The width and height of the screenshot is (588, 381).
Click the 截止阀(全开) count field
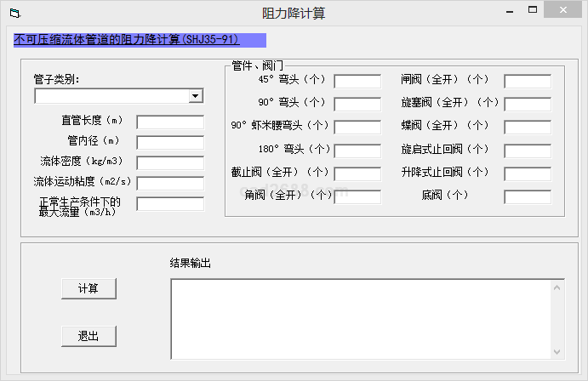pos(357,173)
